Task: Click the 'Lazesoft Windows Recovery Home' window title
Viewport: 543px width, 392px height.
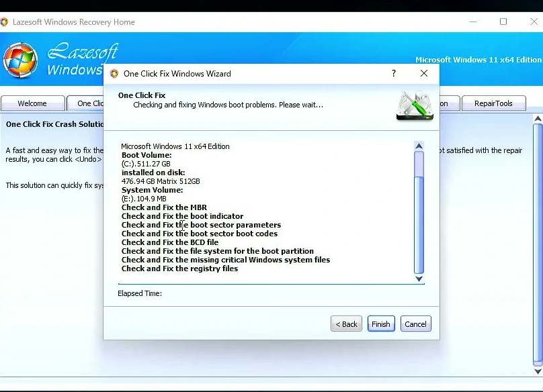Action: click(x=74, y=22)
